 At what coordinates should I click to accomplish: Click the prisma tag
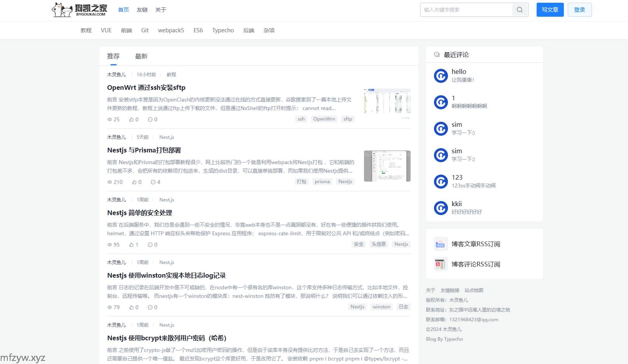coord(322,182)
